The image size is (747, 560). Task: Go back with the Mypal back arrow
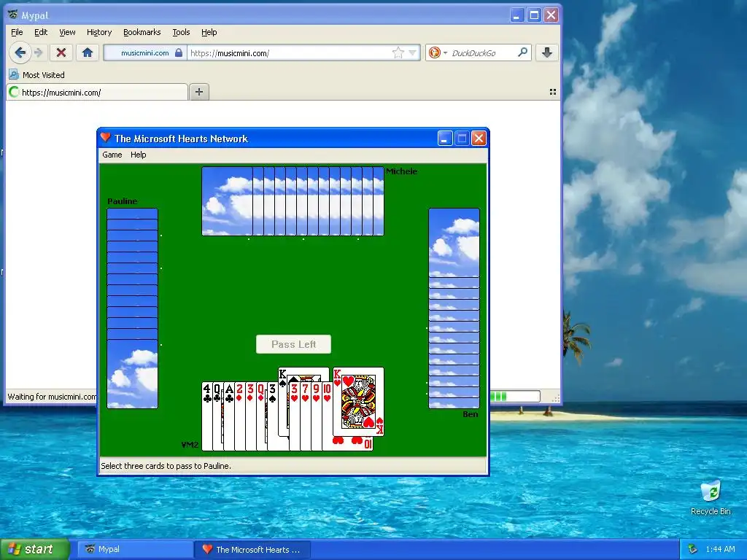[20, 52]
